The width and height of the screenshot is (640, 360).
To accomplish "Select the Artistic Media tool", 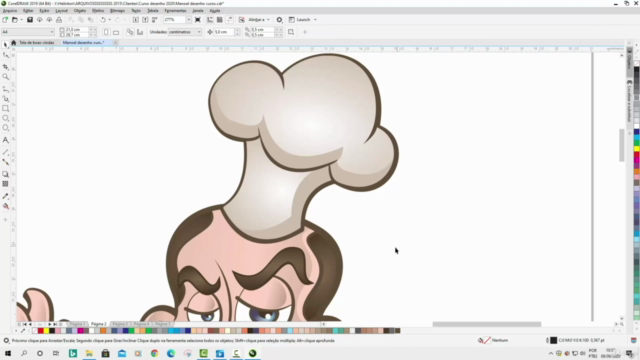I will 5,98.
